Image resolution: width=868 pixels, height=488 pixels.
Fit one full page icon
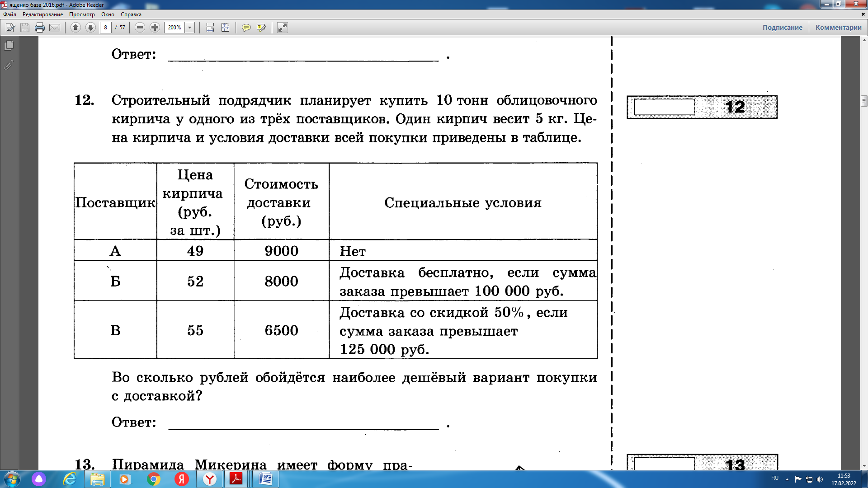coord(225,28)
